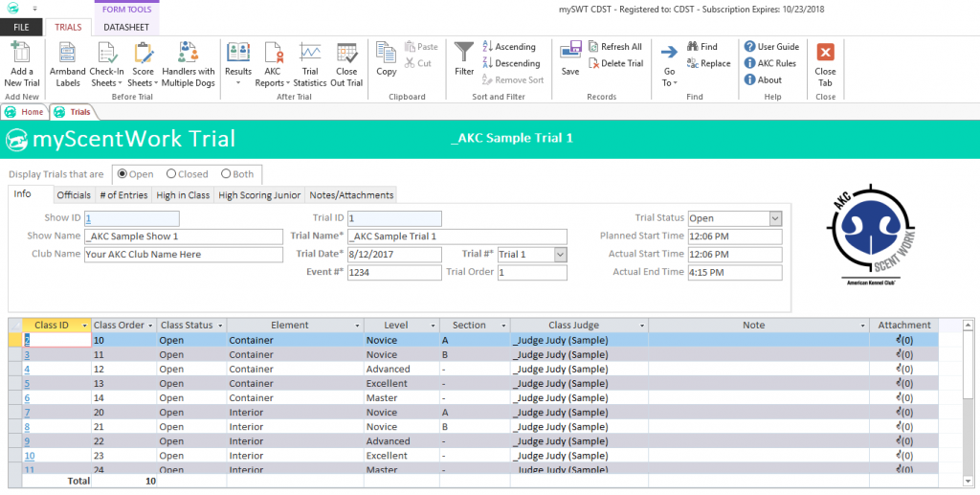Open Class ID column filter arrow
Viewport: 980px width, 495px height.
tap(84, 326)
